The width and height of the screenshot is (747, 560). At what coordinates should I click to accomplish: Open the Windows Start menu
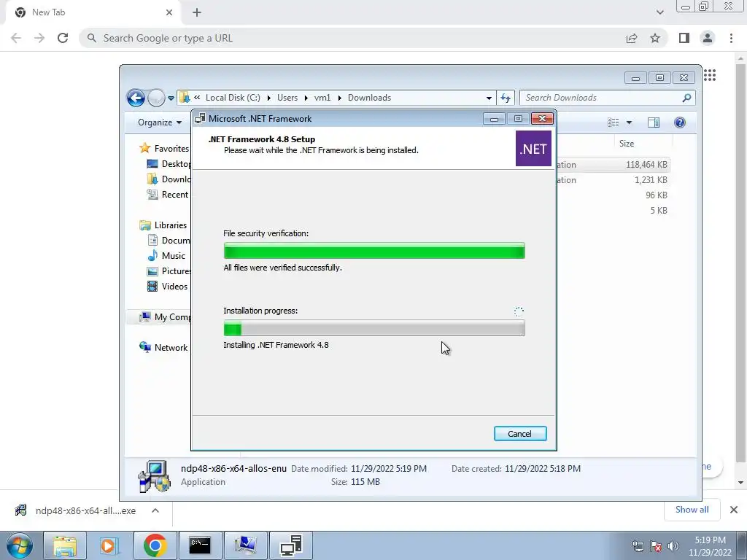(20, 545)
